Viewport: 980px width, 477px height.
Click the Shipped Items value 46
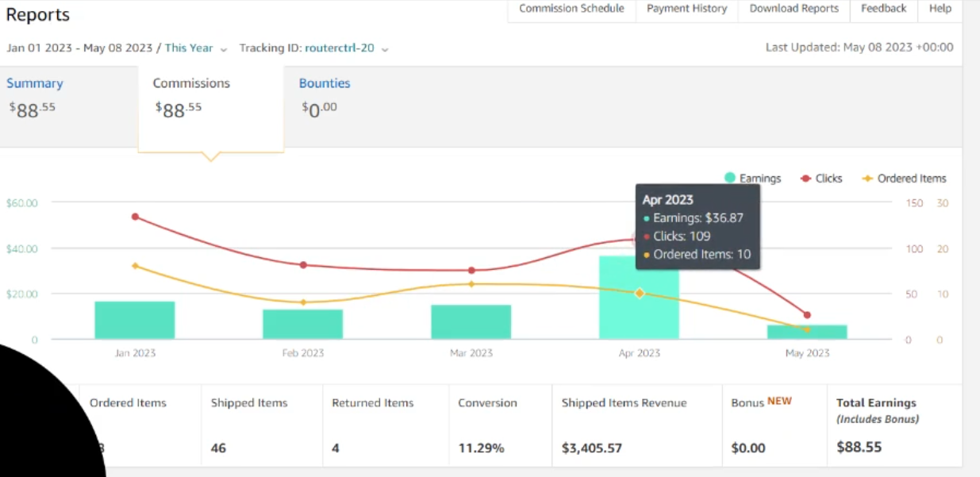218,448
